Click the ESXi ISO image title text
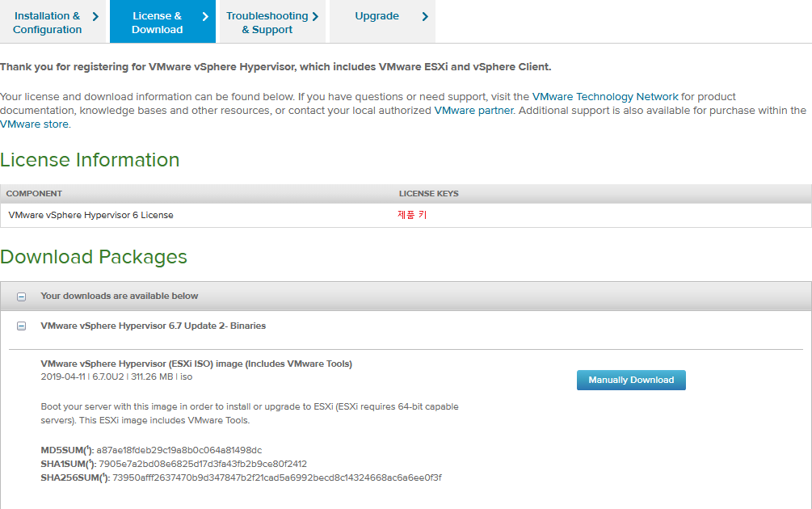Viewport: 812px width, 509px height. [196, 364]
